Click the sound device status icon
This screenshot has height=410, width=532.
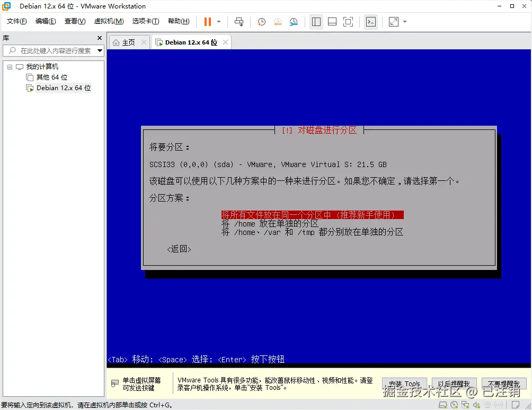(x=477, y=405)
